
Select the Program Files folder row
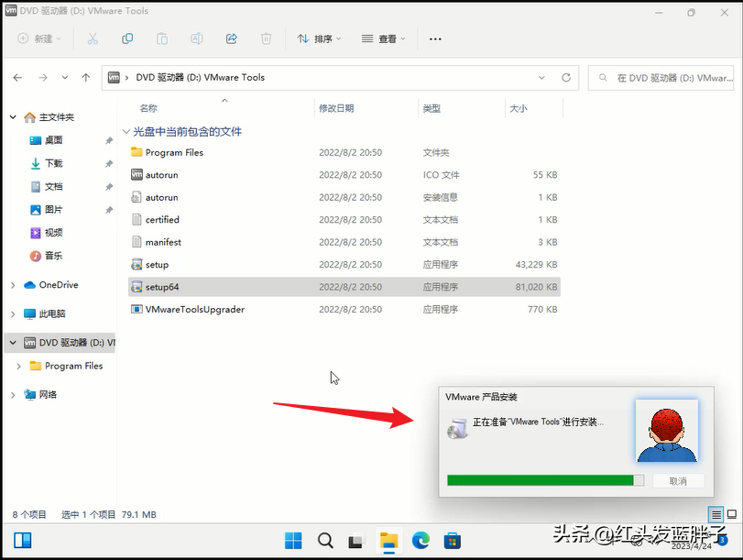tap(344, 152)
